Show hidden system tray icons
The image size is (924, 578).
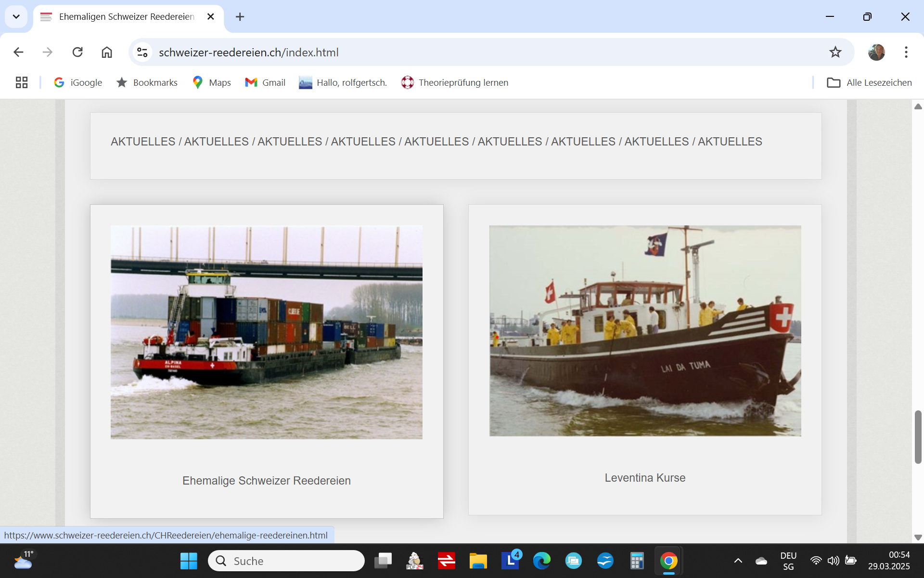click(x=738, y=561)
